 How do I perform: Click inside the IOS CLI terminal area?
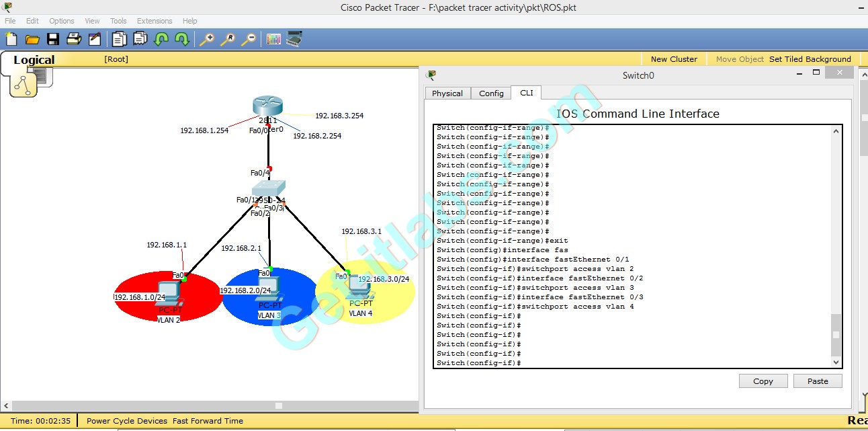[633, 246]
